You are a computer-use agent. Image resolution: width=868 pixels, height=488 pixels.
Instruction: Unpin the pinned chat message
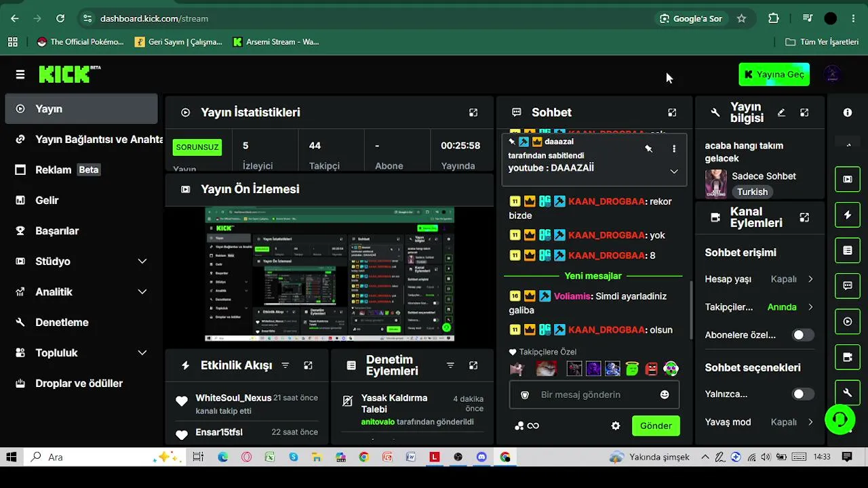pos(648,148)
